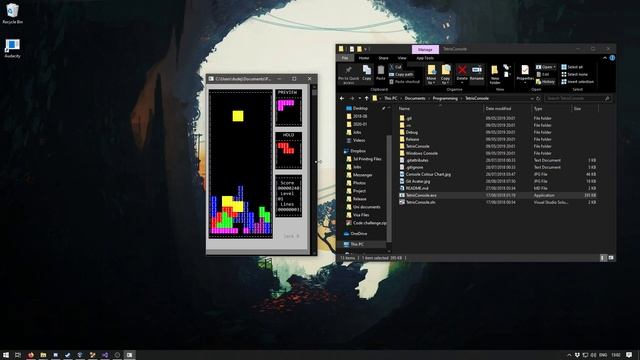640x360 pixels.
Task: Click Paste shortcut in the ribbon
Action: tap(404, 82)
